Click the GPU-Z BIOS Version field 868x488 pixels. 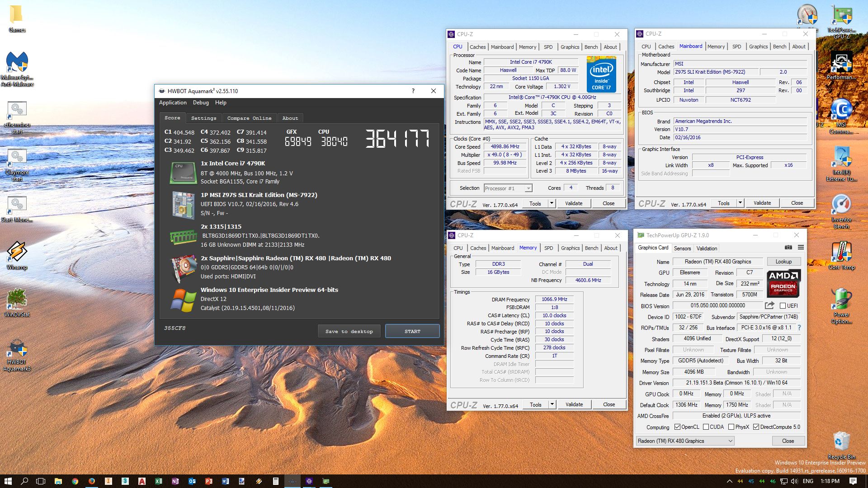point(717,306)
